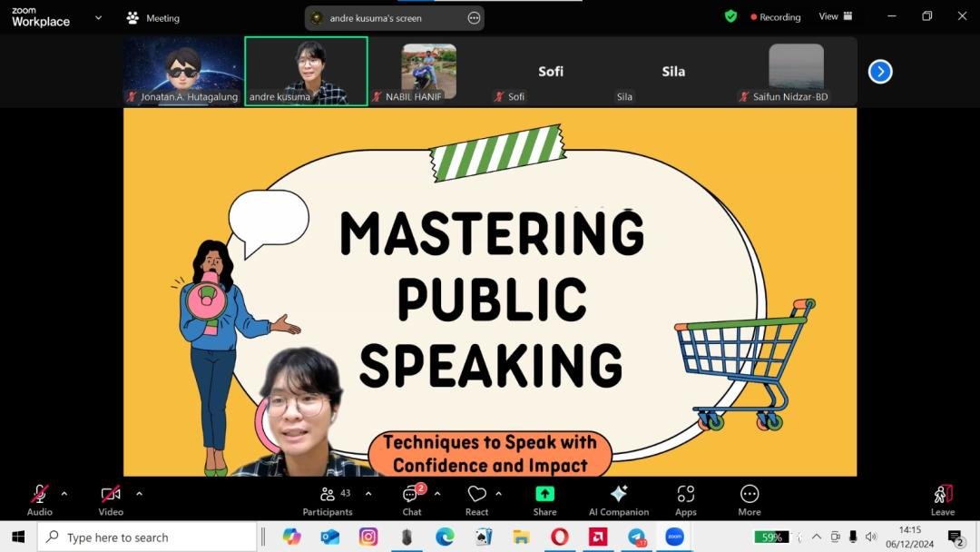This screenshot has width=980, height=552.
Task: Leave the meeting
Action: pyautogui.click(x=943, y=499)
